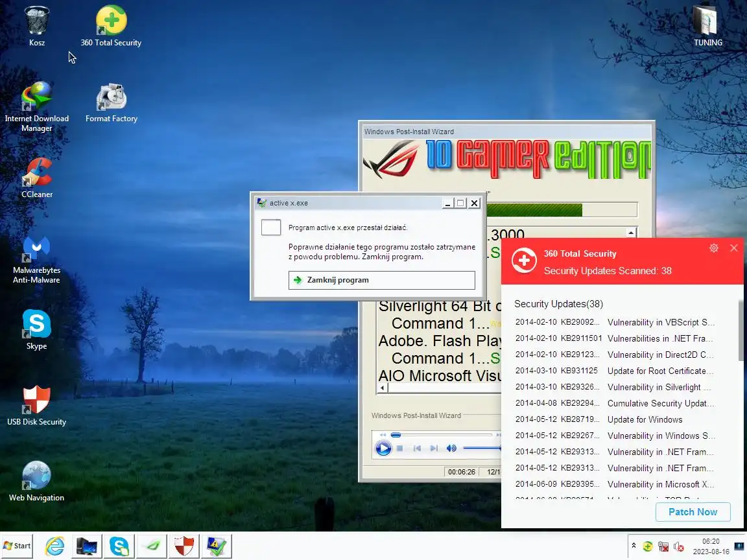The height and width of the screenshot is (560, 747).
Task: Click the 360 Total Security plus logo
Action: [x=524, y=261]
